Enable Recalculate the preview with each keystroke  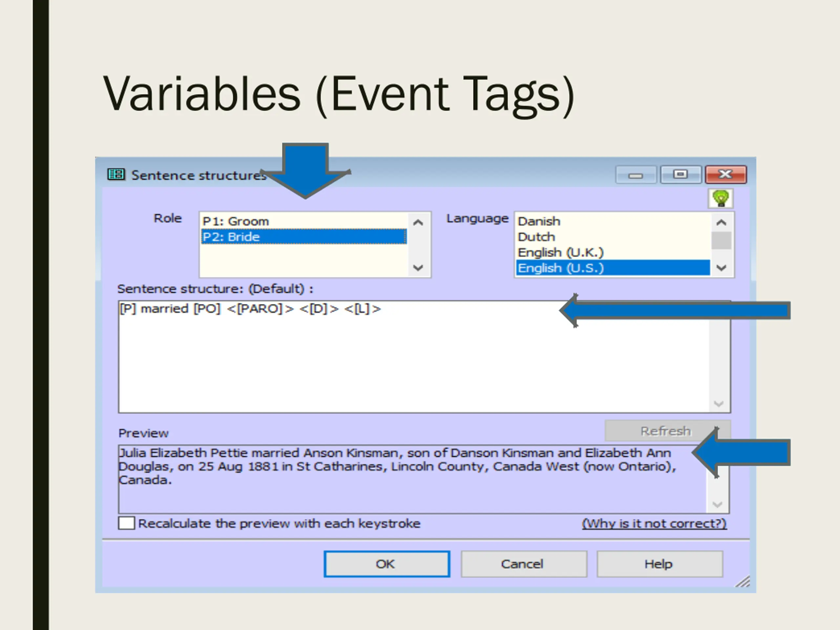126,523
